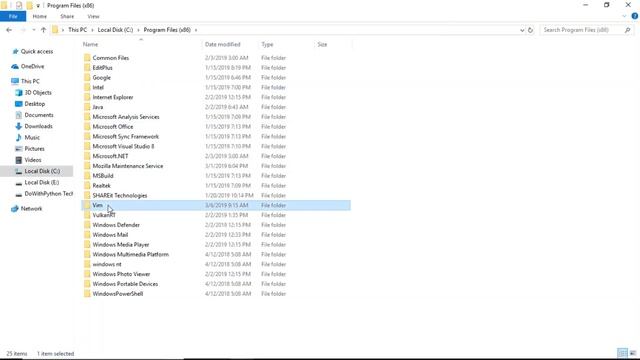This screenshot has width=640, height=360.
Task: Open 3D Objects in sidebar
Action: (38, 93)
